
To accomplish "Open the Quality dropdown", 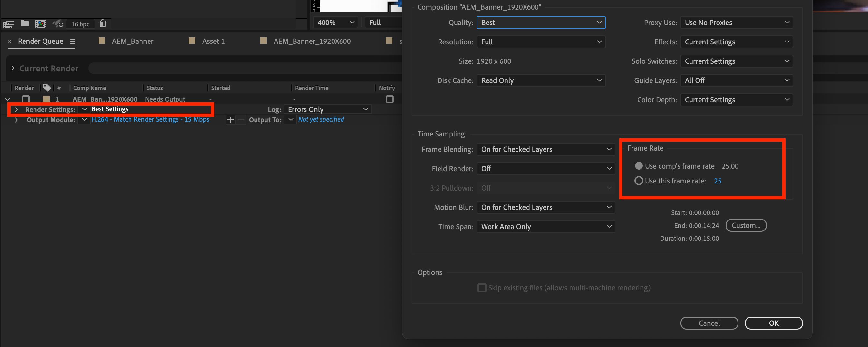I will click(541, 23).
